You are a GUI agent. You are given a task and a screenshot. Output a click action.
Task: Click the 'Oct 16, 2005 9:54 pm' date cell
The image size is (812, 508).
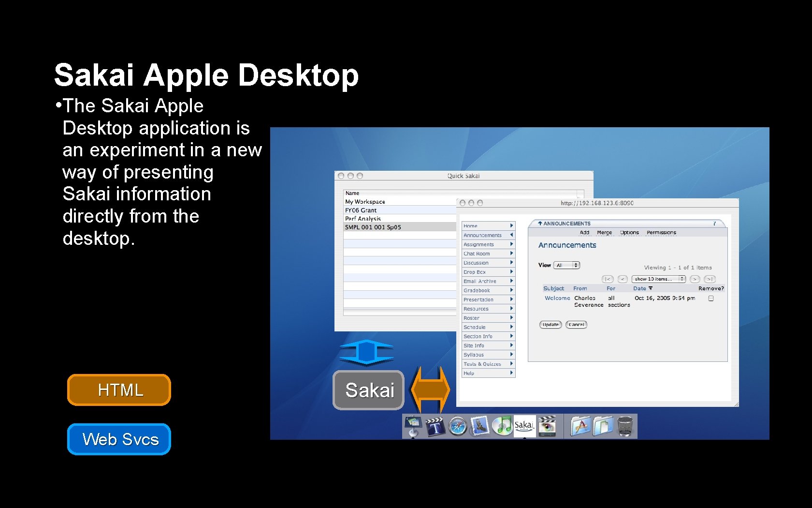point(665,298)
